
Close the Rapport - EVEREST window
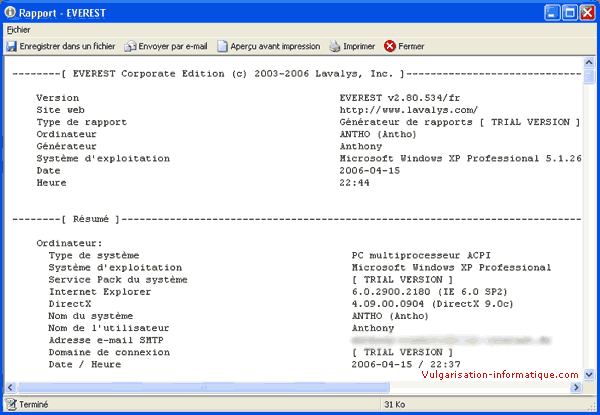pos(587,13)
